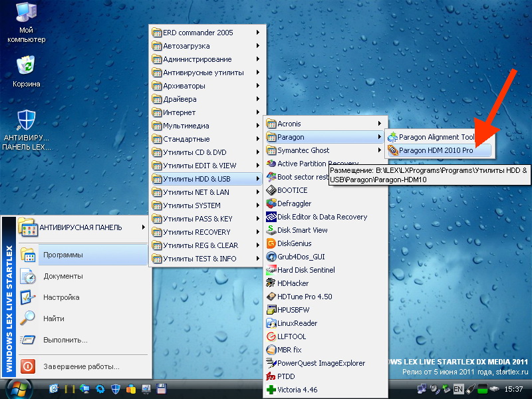This screenshot has height=399, width=532.
Task: Expand the Антивирусные утилиты submenu
Action: pos(204,72)
